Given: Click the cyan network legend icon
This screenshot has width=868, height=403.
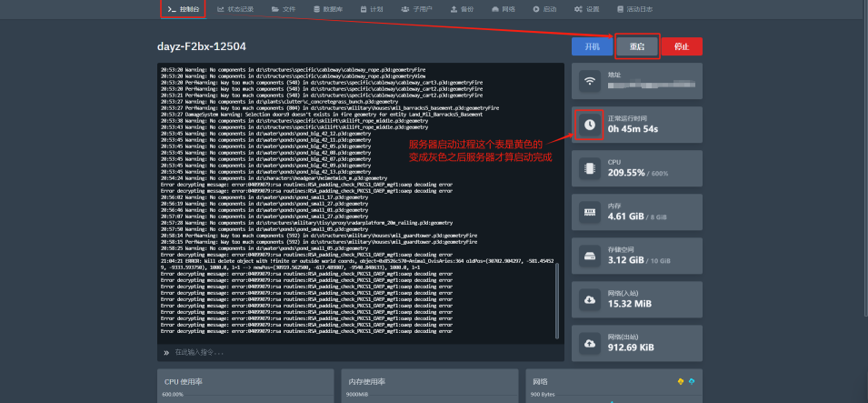Looking at the screenshot, I should (692, 381).
